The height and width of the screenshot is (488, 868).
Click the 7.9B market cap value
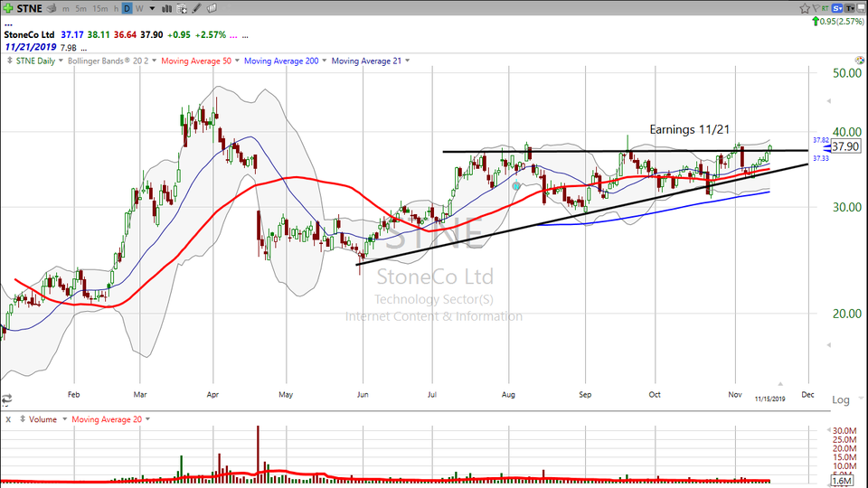[68, 48]
